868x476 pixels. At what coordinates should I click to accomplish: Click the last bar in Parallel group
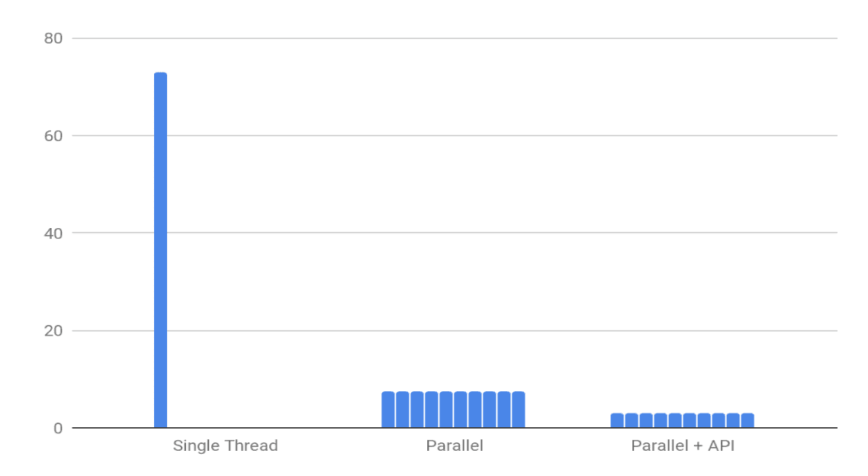click(519, 410)
